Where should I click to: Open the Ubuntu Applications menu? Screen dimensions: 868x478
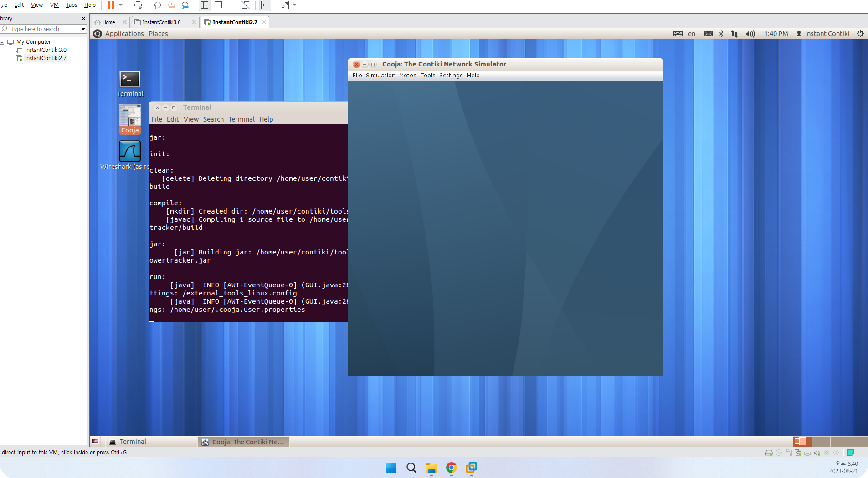click(124, 34)
